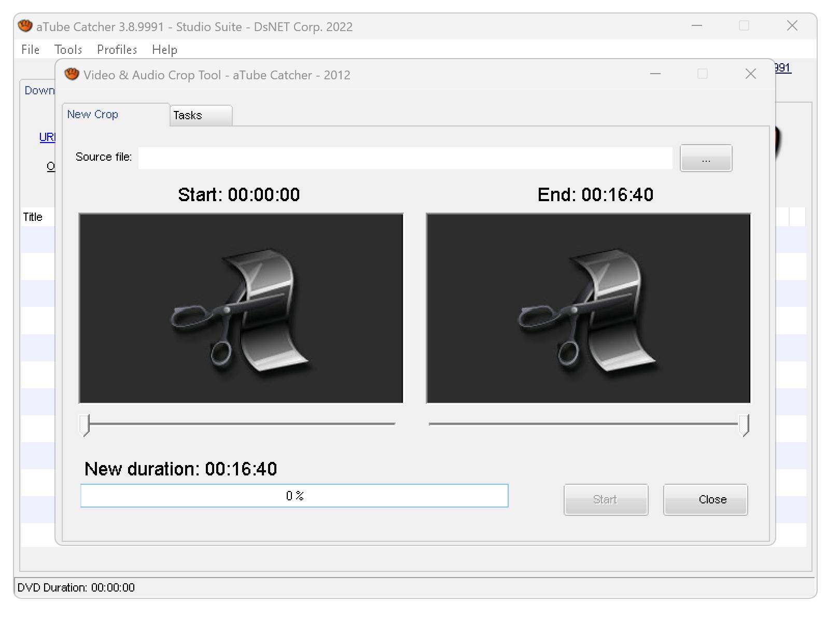Click the End preview thumbnail with scissors

coord(588,308)
